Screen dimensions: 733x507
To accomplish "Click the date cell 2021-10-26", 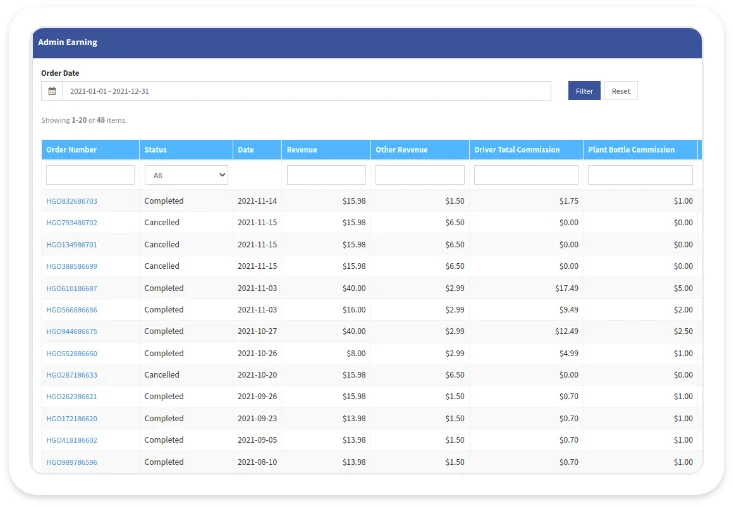I will pyautogui.click(x=257, y=353).
